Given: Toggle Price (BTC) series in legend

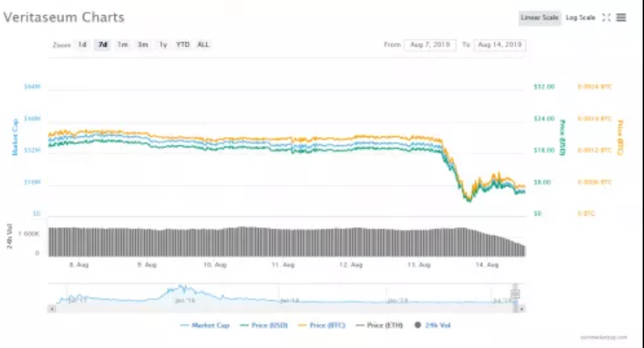Looking at the screenshot, I should pyautogui.click(x=321, y=325).
